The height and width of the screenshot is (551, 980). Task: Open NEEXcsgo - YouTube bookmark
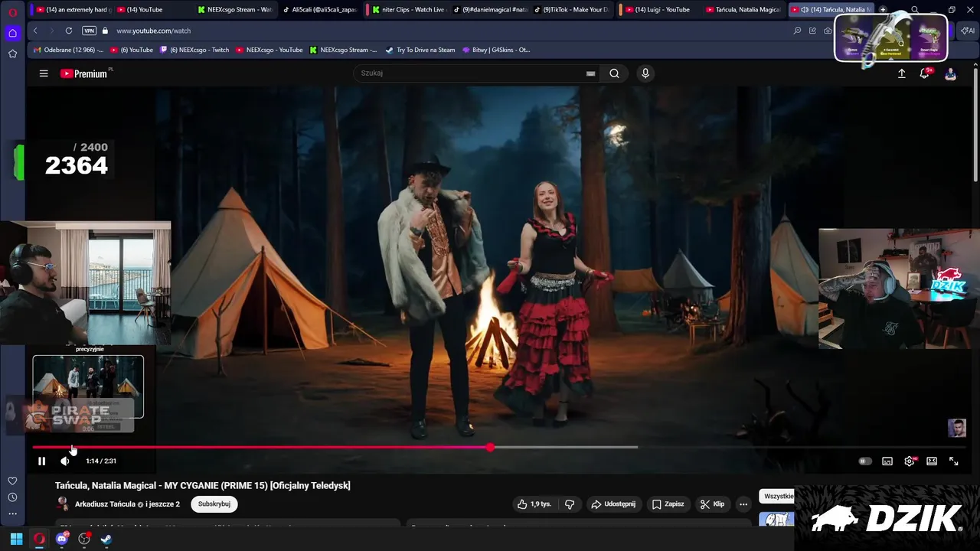click(269, 50)
